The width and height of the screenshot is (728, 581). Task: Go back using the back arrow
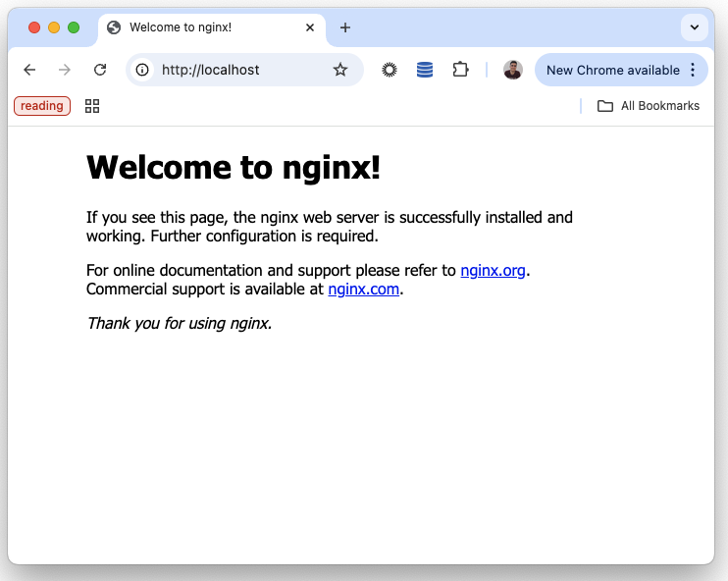click(29, 70)
